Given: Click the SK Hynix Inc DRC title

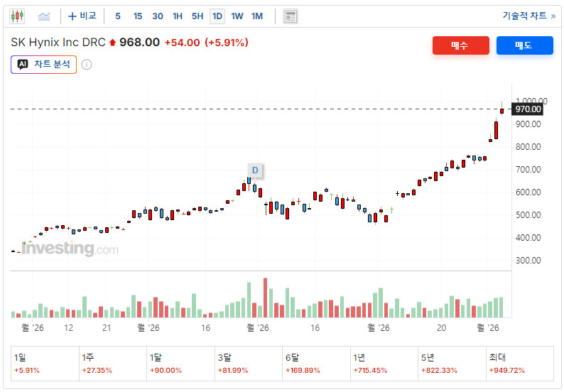Looking at the screenshot, I should pyautogui.click(x=58, y=43).
